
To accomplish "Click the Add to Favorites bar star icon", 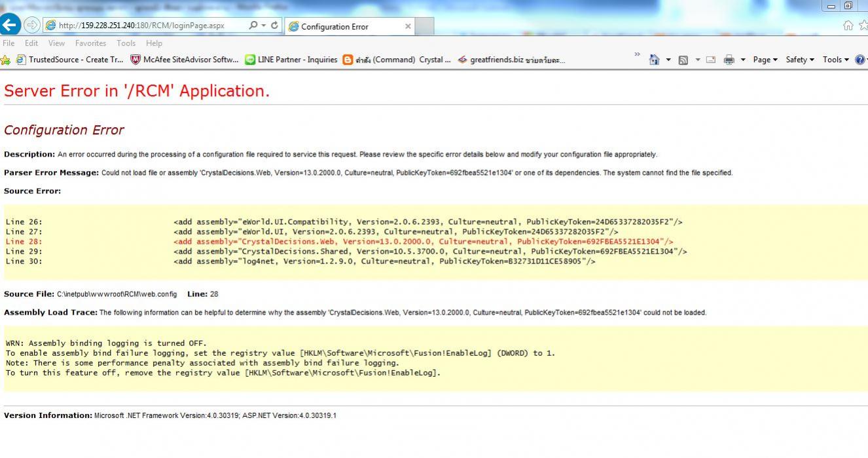I will (x=5, y=60).
